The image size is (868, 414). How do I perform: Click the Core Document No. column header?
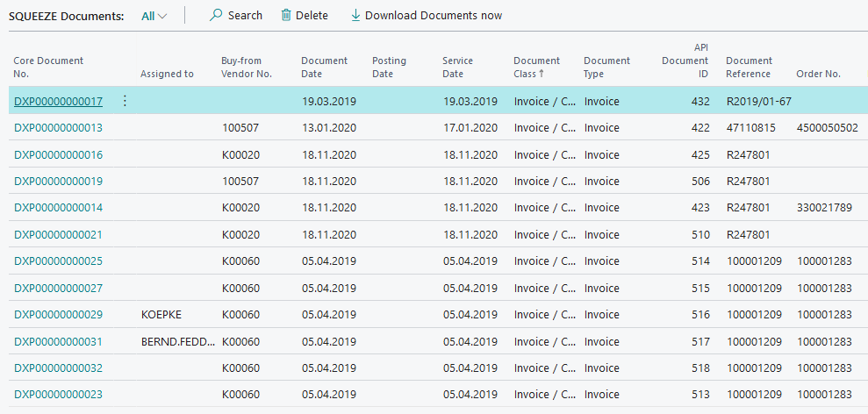(x=48, y=68)
